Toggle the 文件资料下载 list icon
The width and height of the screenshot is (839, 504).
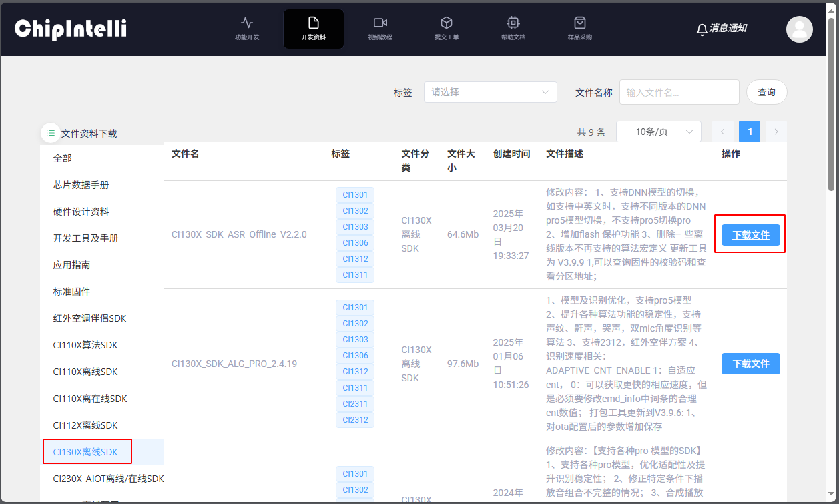[51, 133]
